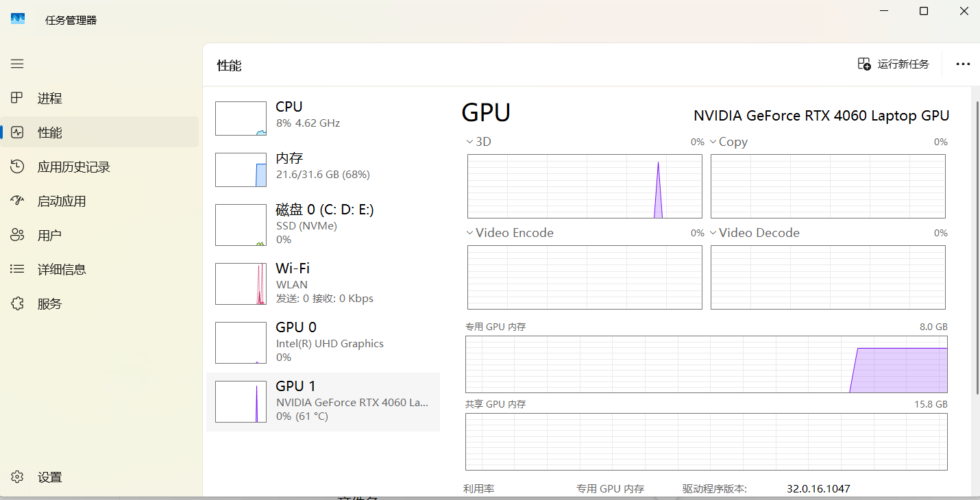Select GPU 0 Intel UHD Graphics
The image size is (980, 500).
coord(323,342)
